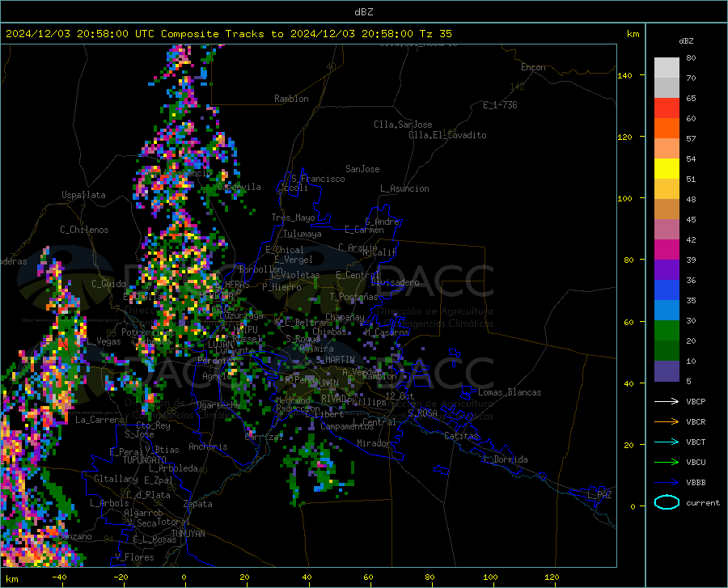Viewport: 728px width, 588px height.
Task: Click the L_Dormida map label
Action: pyautogui.click(x=505, y=459)
